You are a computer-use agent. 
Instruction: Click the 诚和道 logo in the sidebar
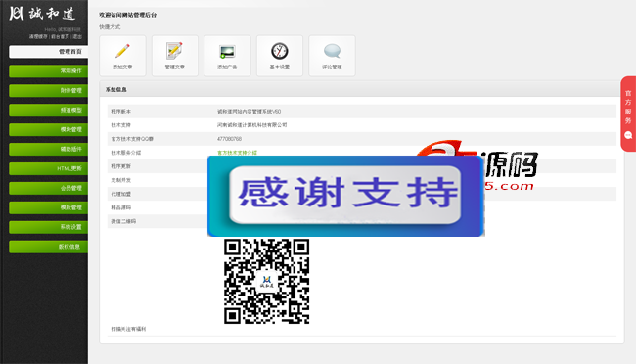[x=42, y=14]
